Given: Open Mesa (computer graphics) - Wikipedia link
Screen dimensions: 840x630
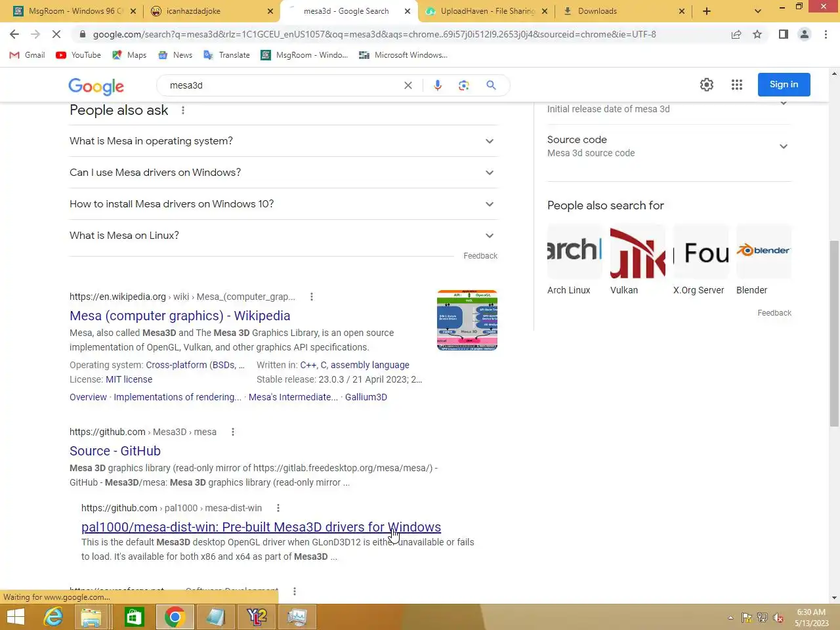Looking at the screenshot, I should click(x=180, y=316).
